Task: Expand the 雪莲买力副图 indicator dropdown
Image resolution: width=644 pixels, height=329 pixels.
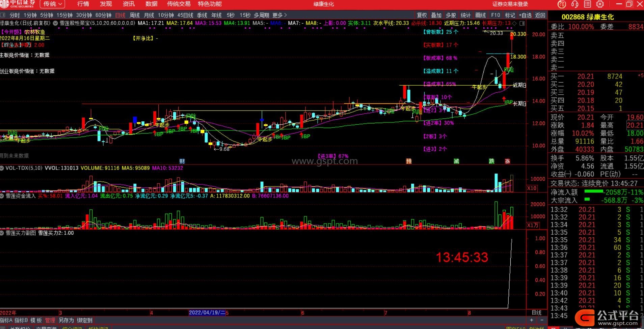Action: click(2, 233)
